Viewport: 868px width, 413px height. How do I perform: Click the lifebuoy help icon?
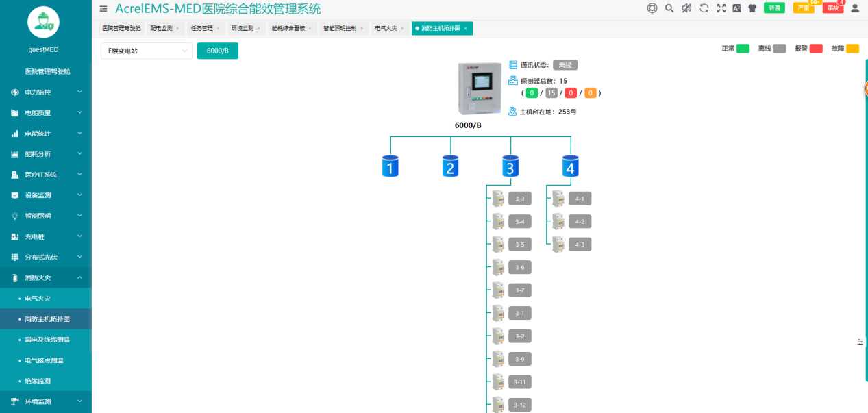click(x=652, y=8)
